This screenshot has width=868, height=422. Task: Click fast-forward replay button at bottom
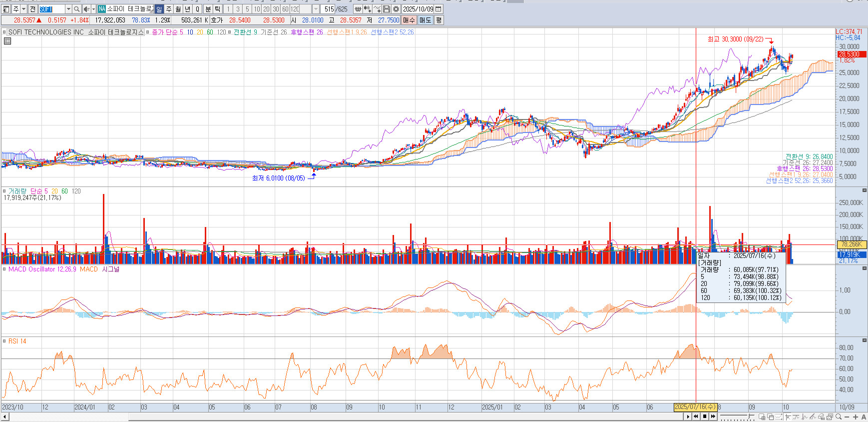pos(713,416)
